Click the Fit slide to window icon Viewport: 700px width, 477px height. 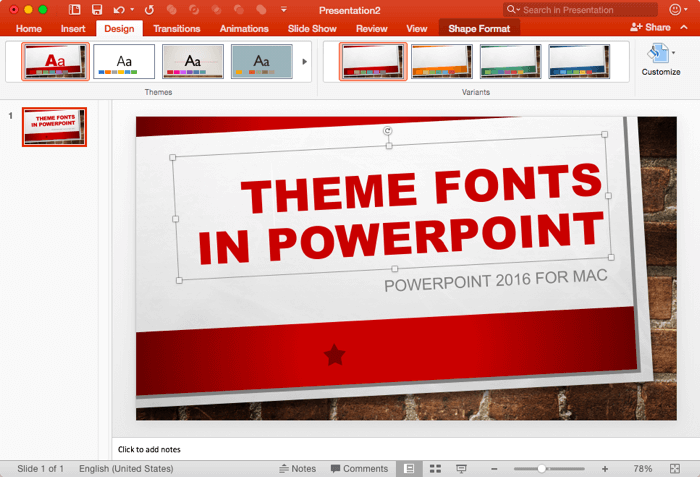(675, 469)
